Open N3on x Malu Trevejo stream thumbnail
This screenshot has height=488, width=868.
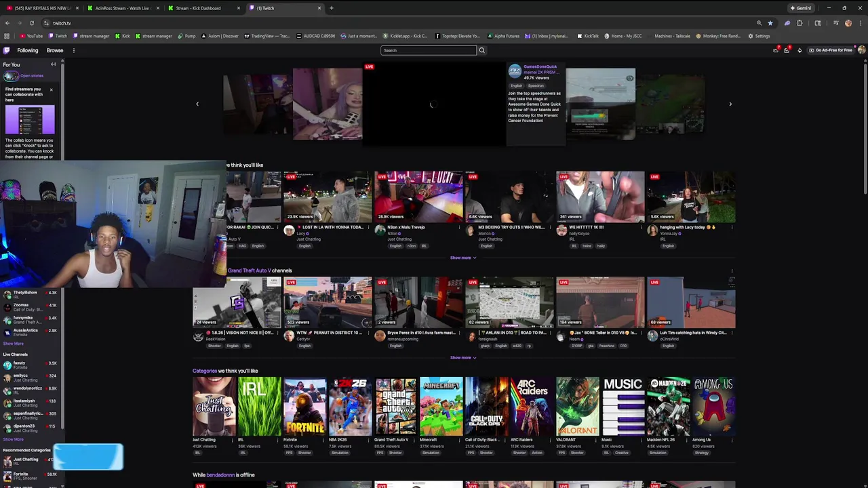click(418, 197)
